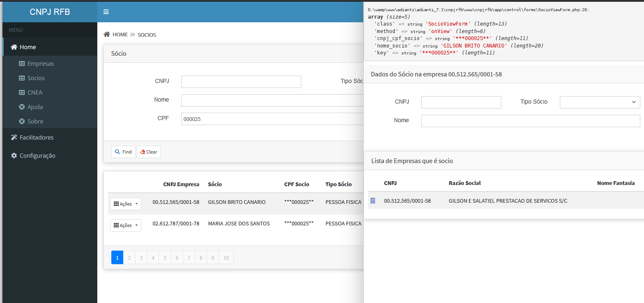Viewport: 644px width, 303px height.
Task: Click the Clear button
Action: coord(148,152)
